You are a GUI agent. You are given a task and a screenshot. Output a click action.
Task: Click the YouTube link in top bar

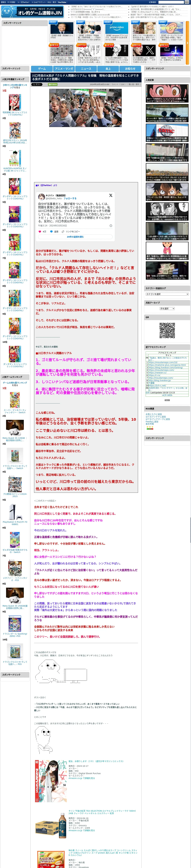[x=62, y=2]
